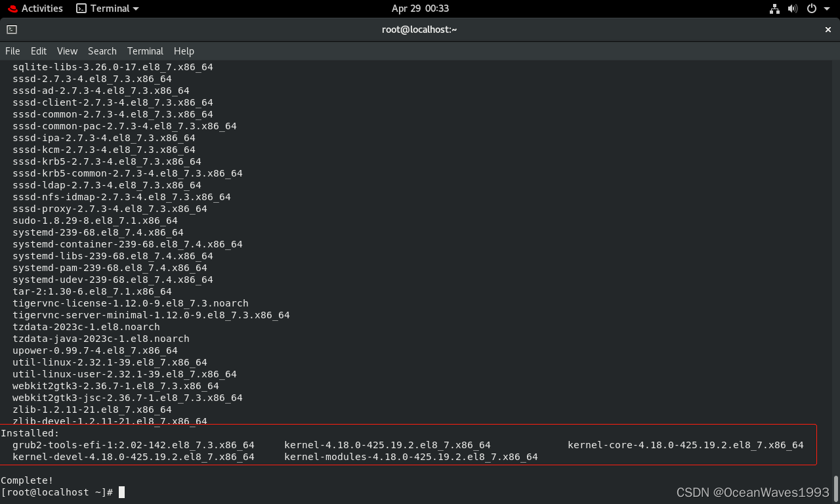Image resolution: width=840 pixels, height=504 pixels.
Task: Click the Complete! message text
Action: coord(27,480)
